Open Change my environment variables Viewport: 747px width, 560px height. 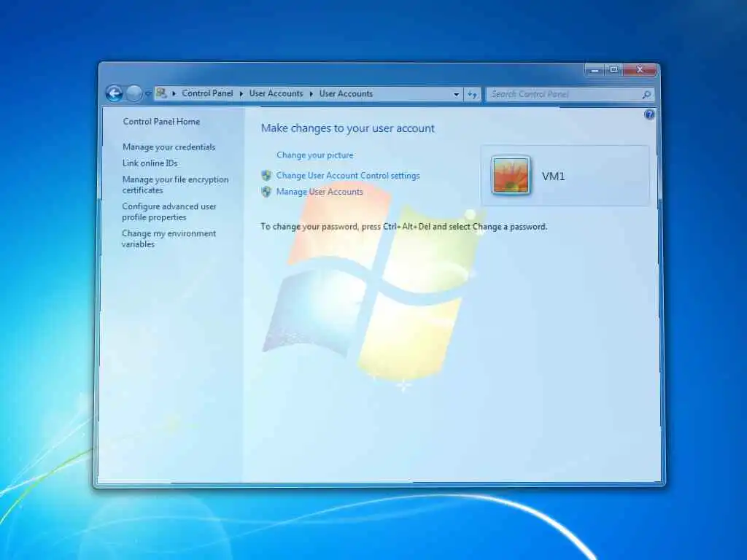pos(169,238)
